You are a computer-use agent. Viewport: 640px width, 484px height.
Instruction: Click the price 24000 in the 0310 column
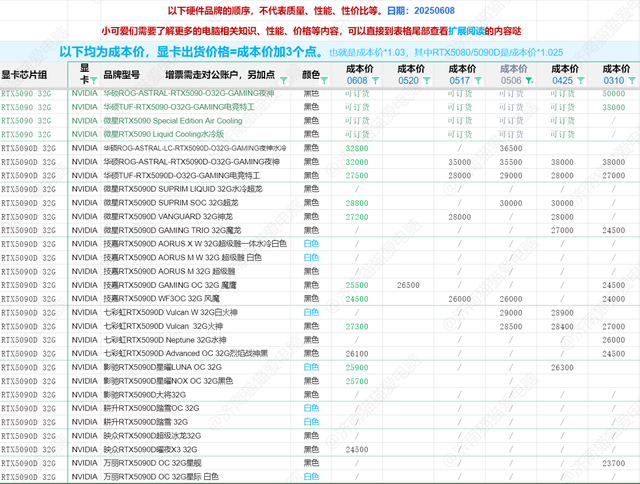[x=614, y=299]
